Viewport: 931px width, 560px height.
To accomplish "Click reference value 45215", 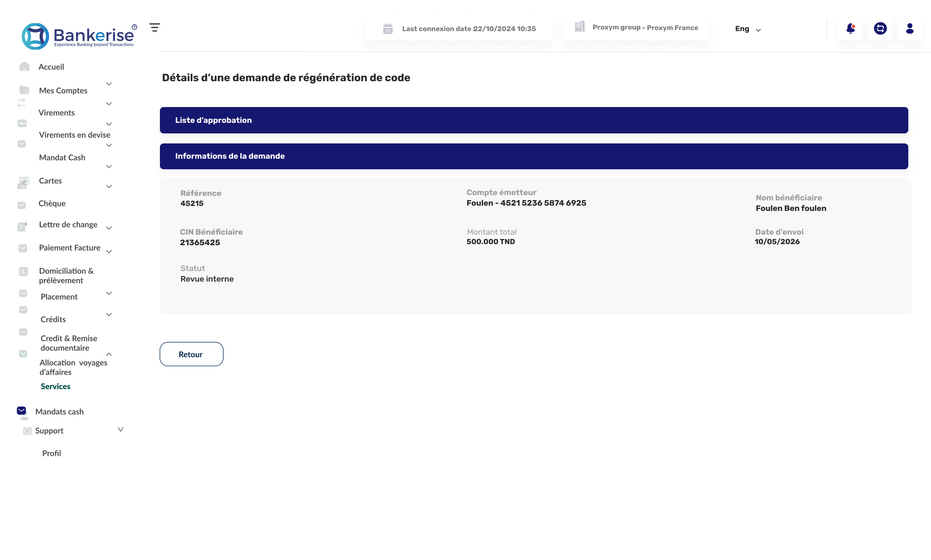I will click(x=192, y=203).
